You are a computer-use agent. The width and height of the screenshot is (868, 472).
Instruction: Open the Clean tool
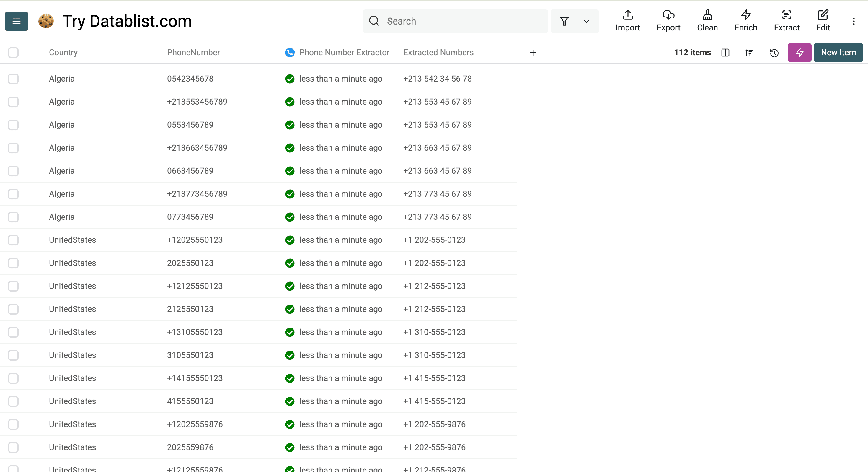pos(707,21)
